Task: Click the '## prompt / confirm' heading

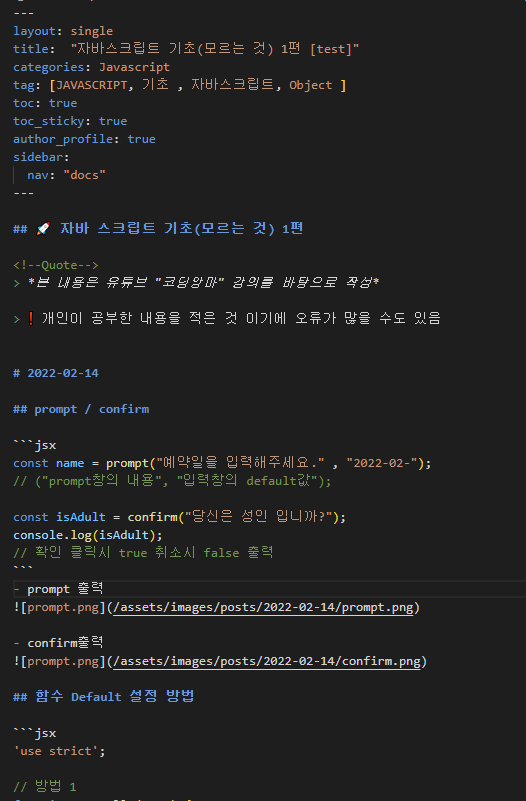Action: [81, 409]
